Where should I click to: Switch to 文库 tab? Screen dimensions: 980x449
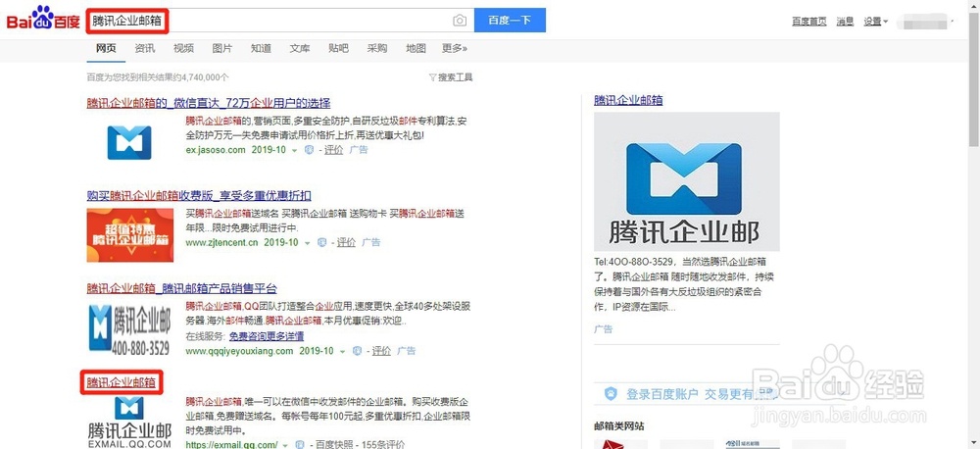299,48
